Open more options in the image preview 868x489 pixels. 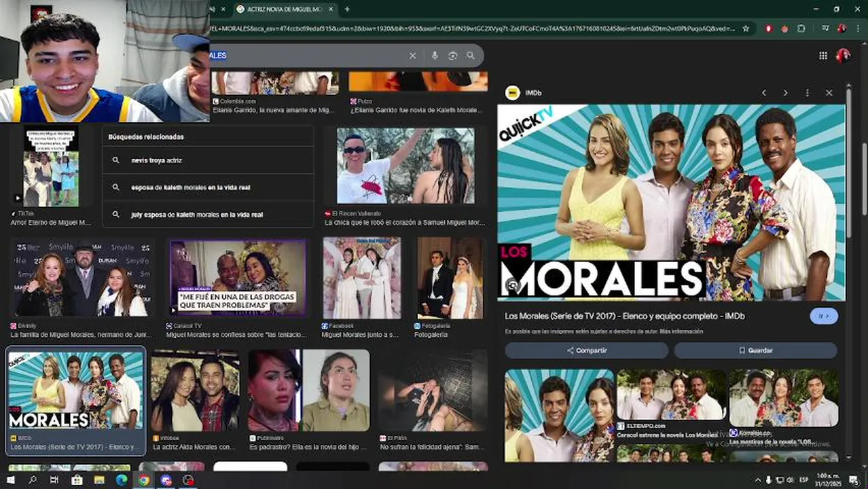tap(808, 92)
